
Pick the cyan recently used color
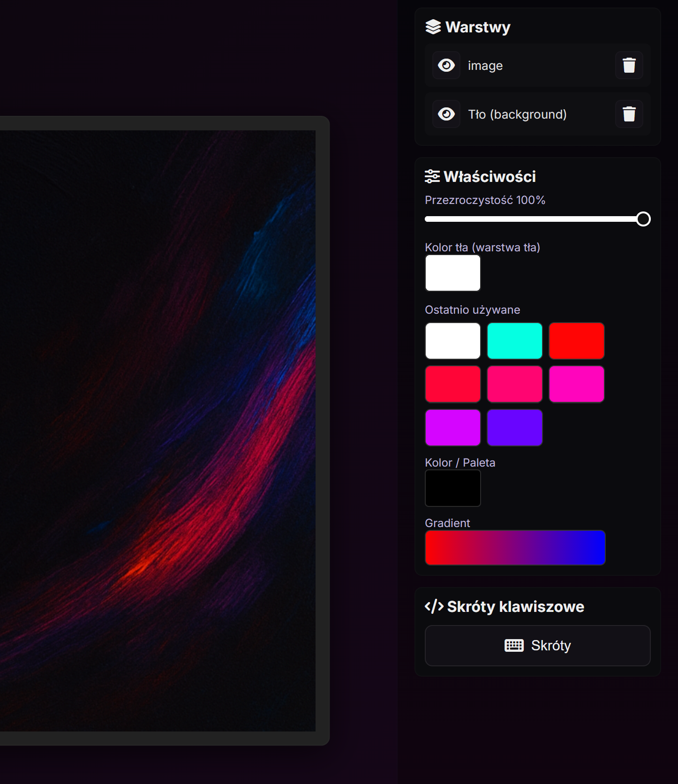pyautogui.click(x=514, y=341)
